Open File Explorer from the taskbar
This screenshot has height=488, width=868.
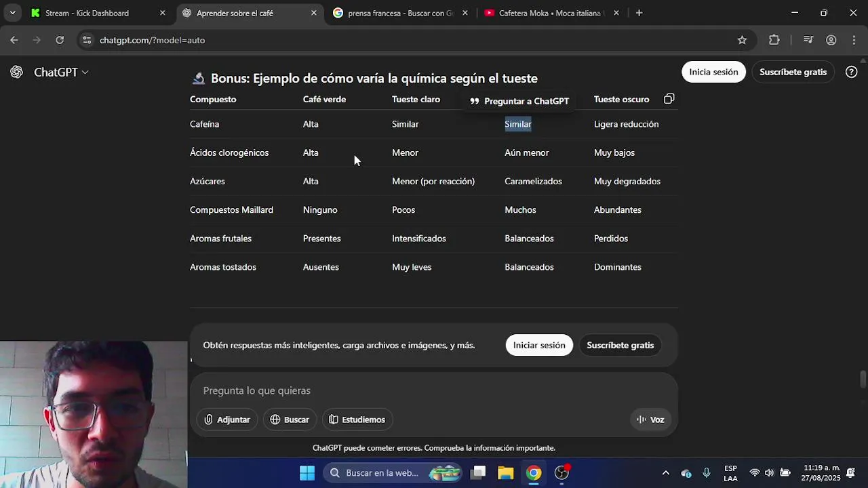click(506, 473)
